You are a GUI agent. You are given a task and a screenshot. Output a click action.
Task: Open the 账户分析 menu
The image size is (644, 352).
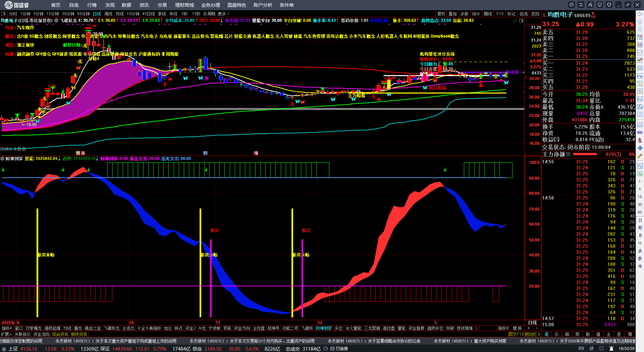263,5
